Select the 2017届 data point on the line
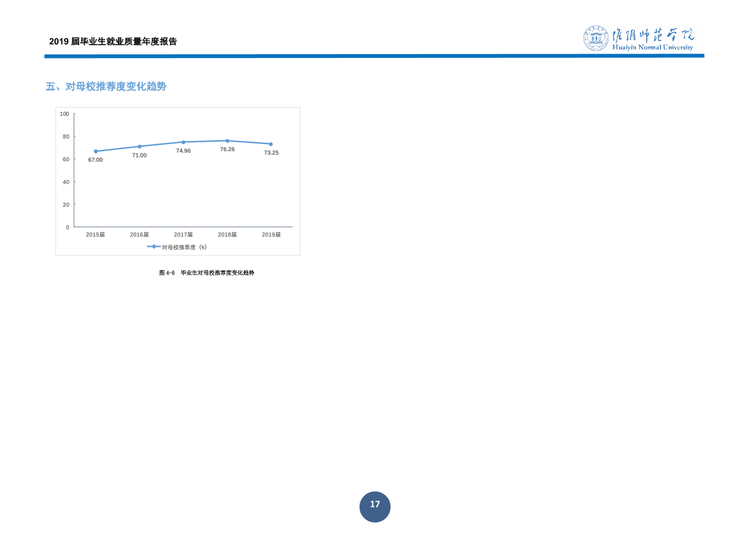750x535 pixels. pos(183,142)
